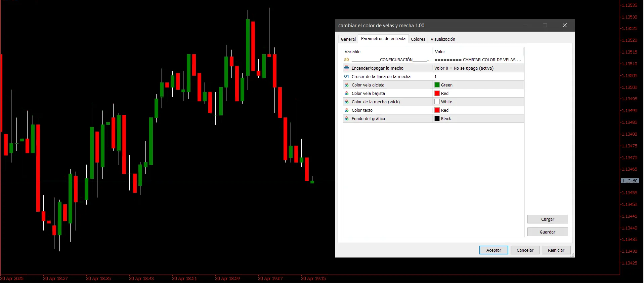Click the 'ab' string icon in CONFIGURACIÓN row

point(346,60)
